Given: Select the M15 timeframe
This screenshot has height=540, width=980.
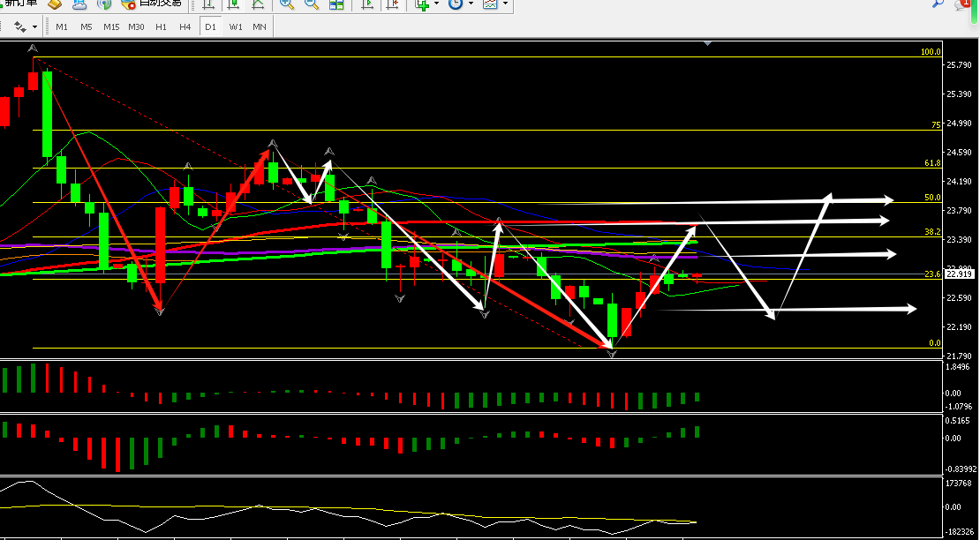Looking at the screenshot, I should [x=110, y=26].
